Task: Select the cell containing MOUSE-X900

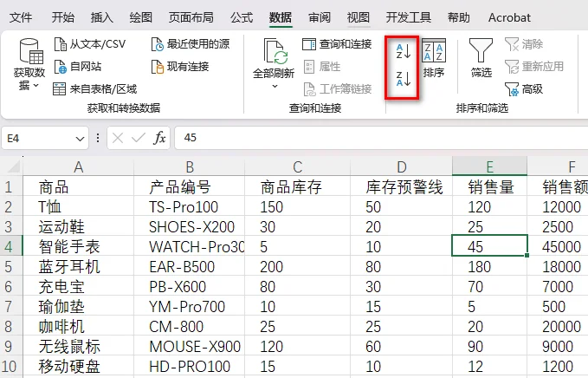Action: click(190, 346)
